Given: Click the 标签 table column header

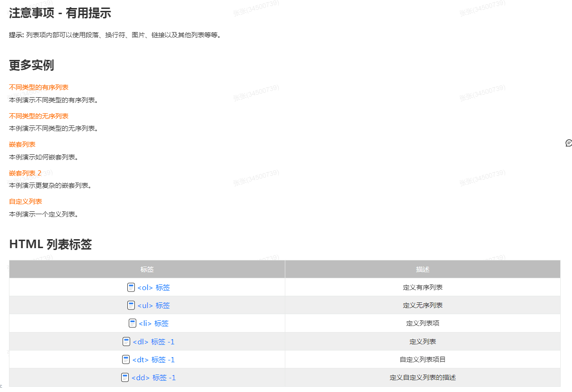Looking at the screenshot, I should [147, 269].
